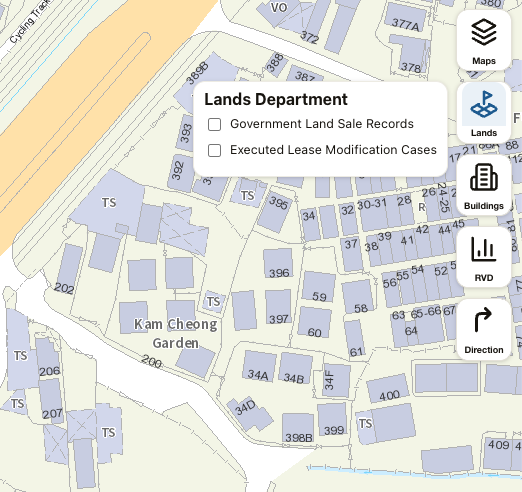This screenshot has width=522, height=492.
Task: Open the RVD bar chart panel
Action: (x=484, y=257)
